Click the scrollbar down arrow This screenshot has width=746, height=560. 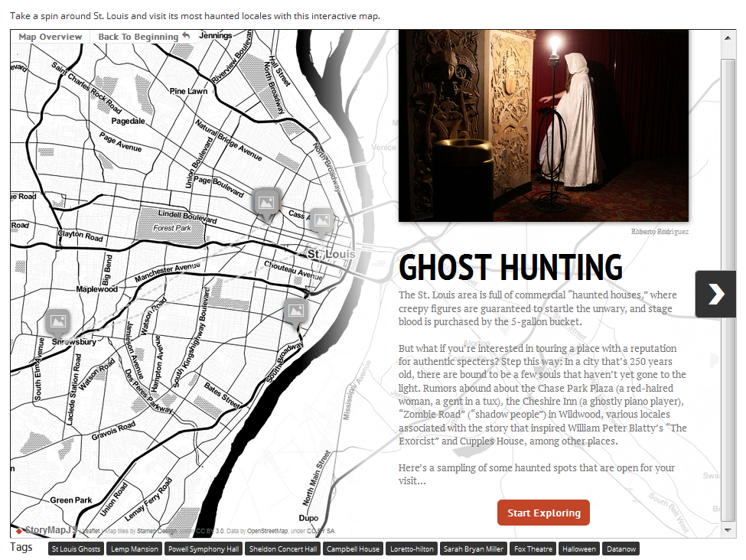(728, 530)
